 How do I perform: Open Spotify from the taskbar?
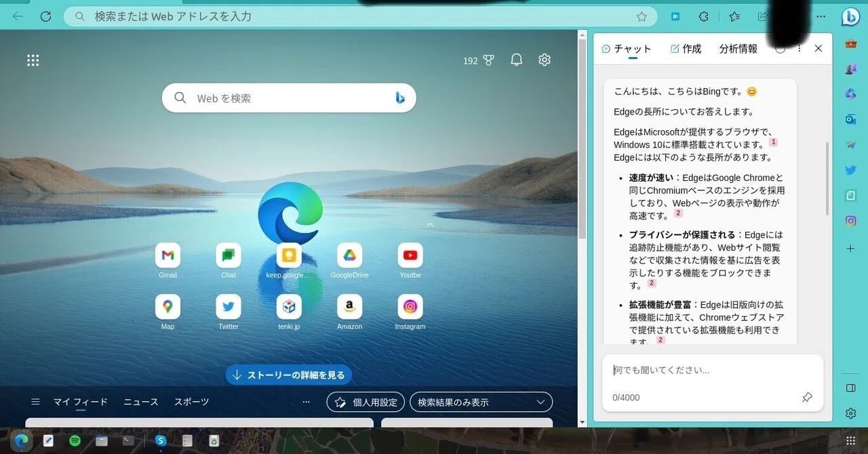pyautogui.click(x=75, y=440)
